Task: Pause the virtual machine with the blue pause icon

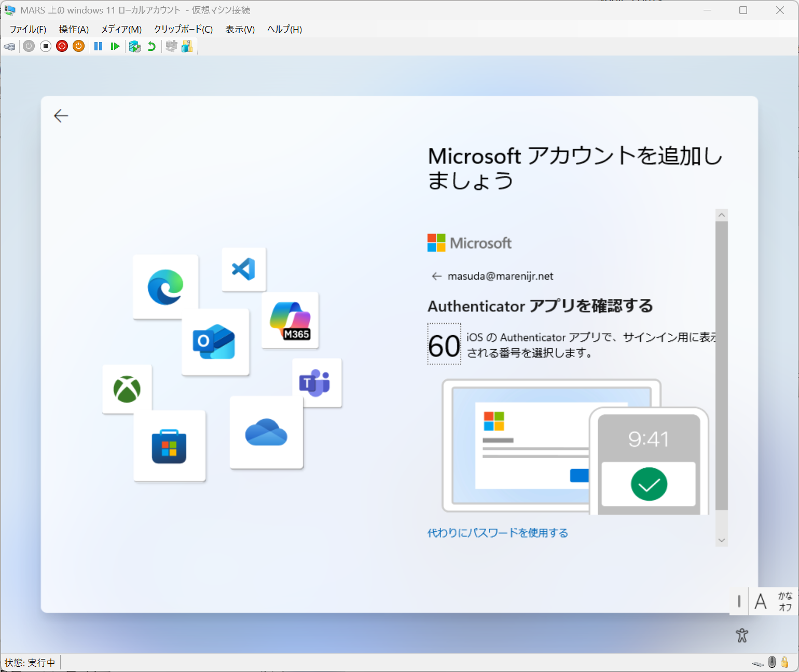Action: point(98,47)
